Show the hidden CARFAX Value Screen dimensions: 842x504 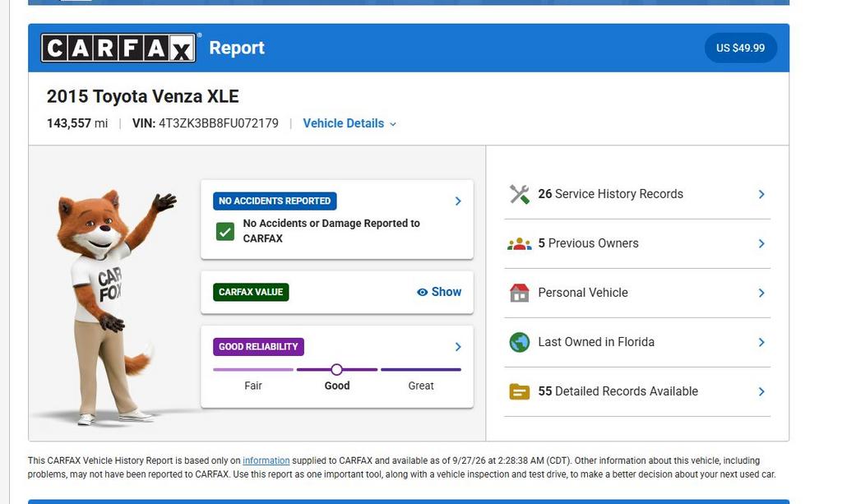439,292
